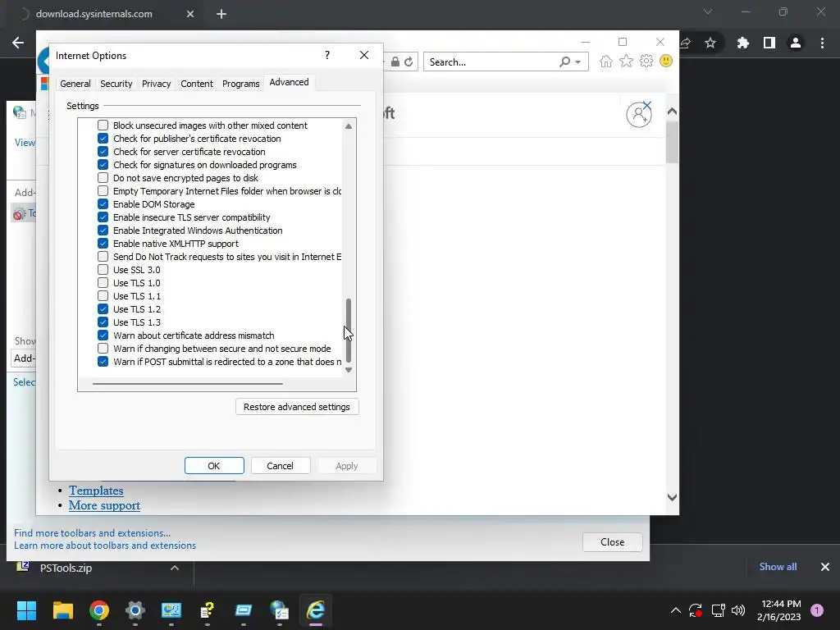Select the Advanced tab
The width and height of the screenshot is (840, 630).
(x=289, y=82)
